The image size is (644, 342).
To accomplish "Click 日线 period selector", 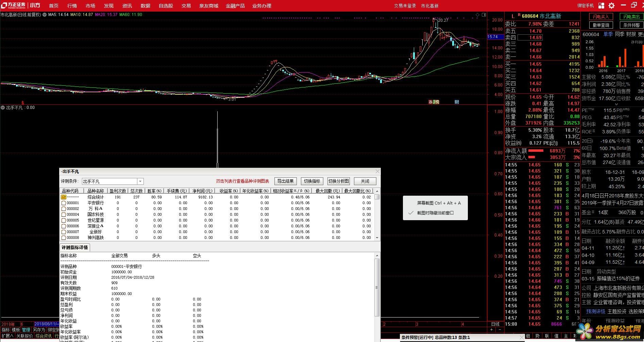I will (495, 324).
